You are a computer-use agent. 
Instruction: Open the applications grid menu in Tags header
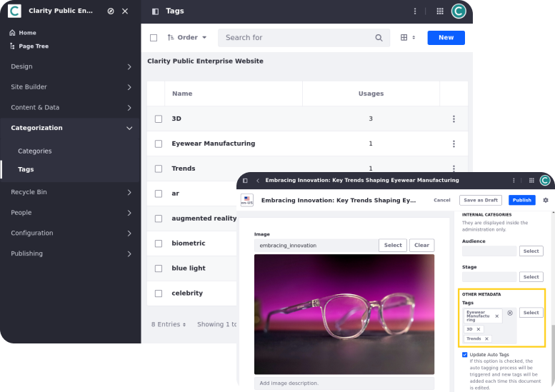(x=439, y=11)
